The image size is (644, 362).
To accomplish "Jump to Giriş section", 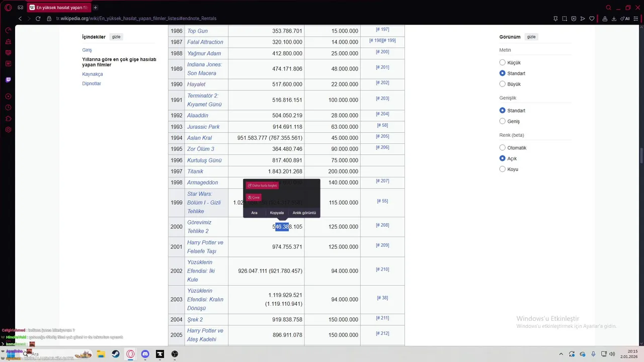I will (87, 50).
